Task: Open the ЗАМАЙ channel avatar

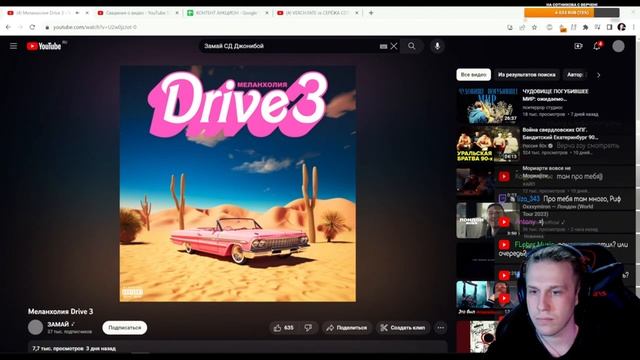Action: click(36, 327)
